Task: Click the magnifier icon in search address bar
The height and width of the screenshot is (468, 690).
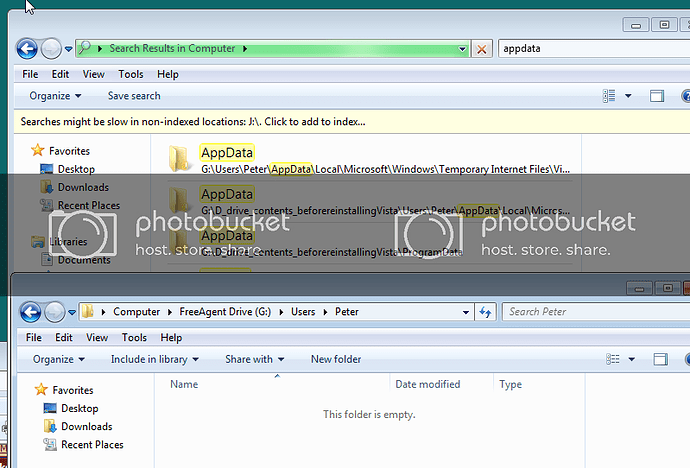Action: click(84, 48)
